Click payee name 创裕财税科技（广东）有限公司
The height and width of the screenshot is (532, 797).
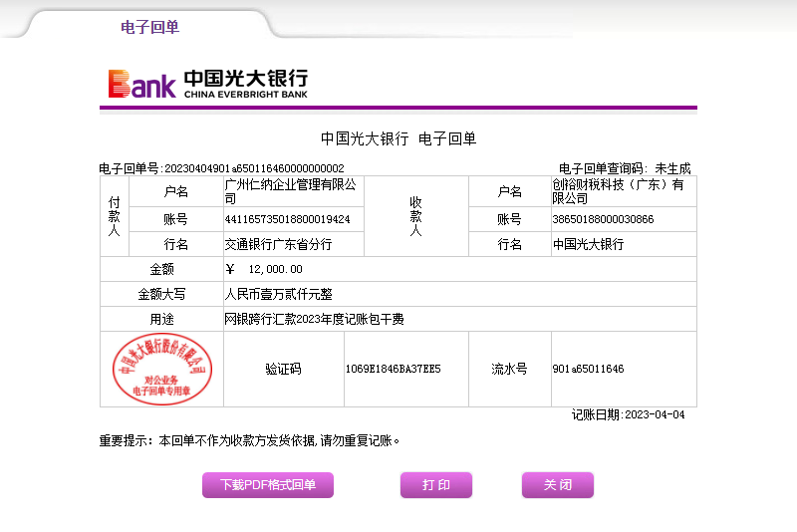click(618, 191)
